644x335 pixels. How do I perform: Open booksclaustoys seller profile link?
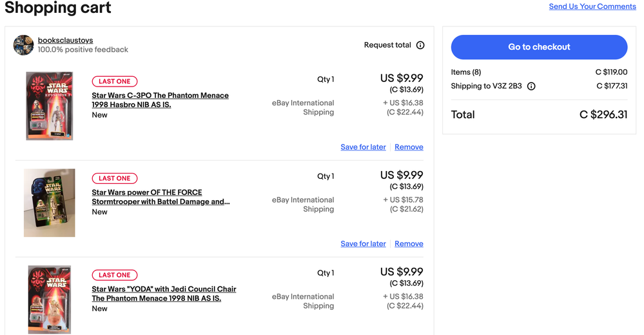click(x=65, y=40)
